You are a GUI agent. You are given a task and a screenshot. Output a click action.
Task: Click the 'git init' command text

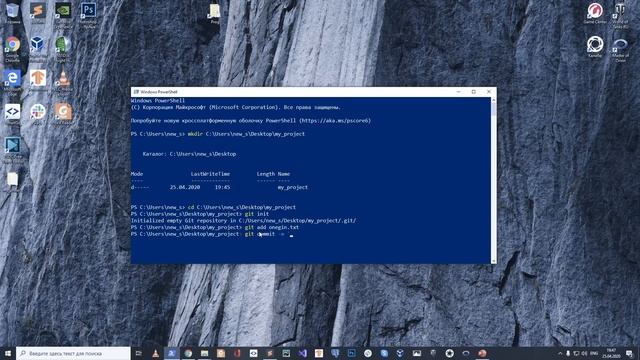[257, 214]
